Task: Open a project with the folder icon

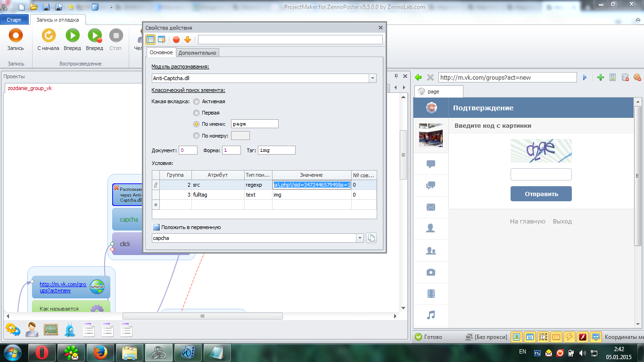Action: 34,7
